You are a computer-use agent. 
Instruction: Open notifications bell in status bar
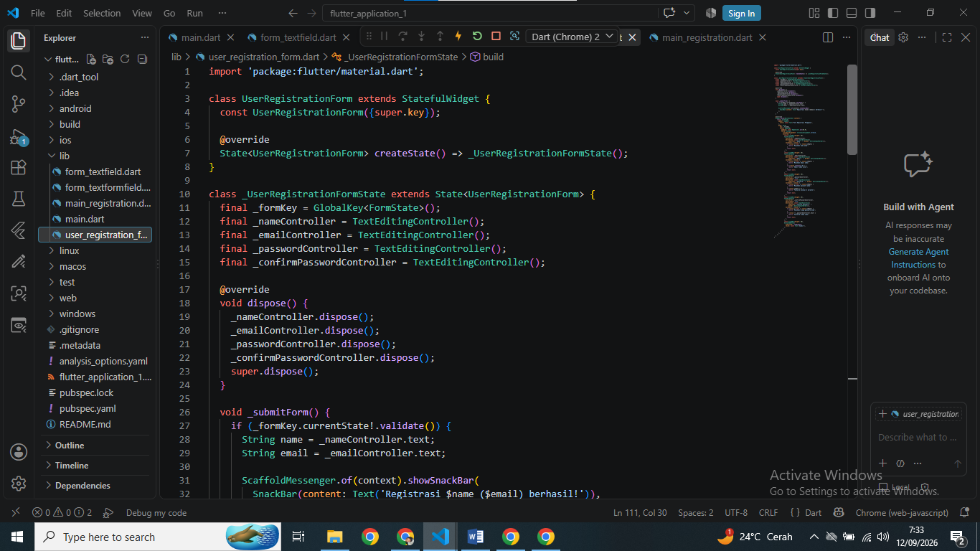963,513
